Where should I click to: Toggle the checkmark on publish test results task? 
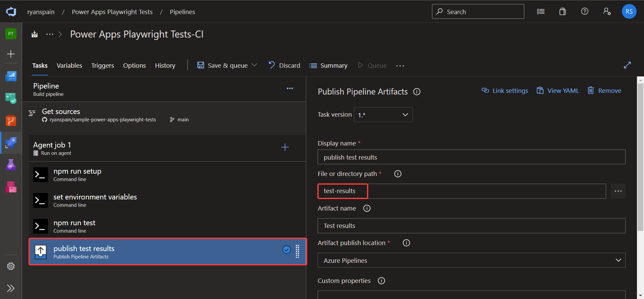tap(286, 250)
